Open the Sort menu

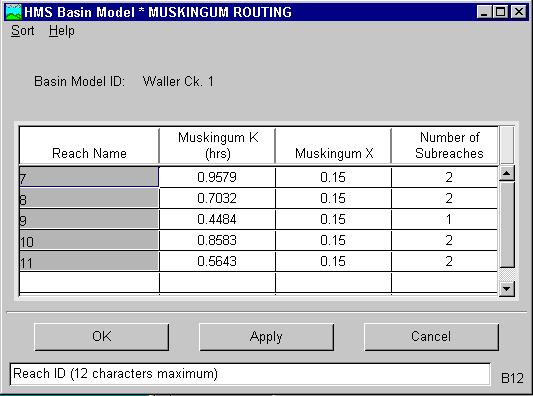click(22, 31)
